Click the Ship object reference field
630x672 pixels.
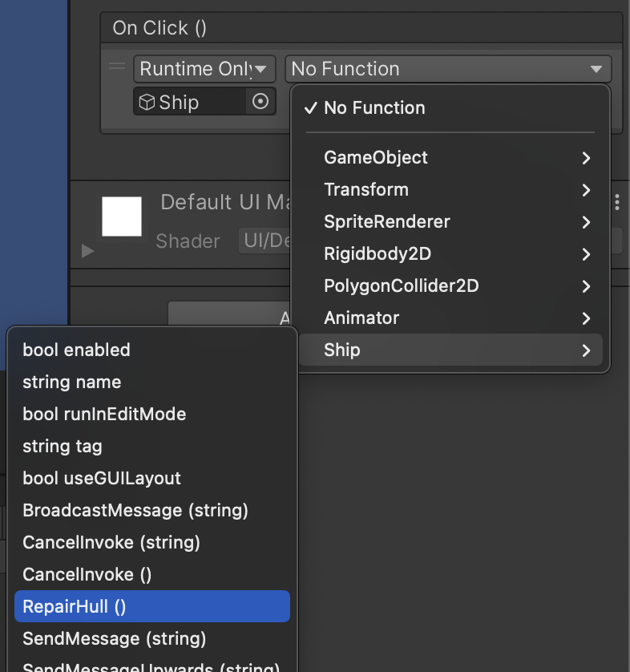click(x=190, y=103)
